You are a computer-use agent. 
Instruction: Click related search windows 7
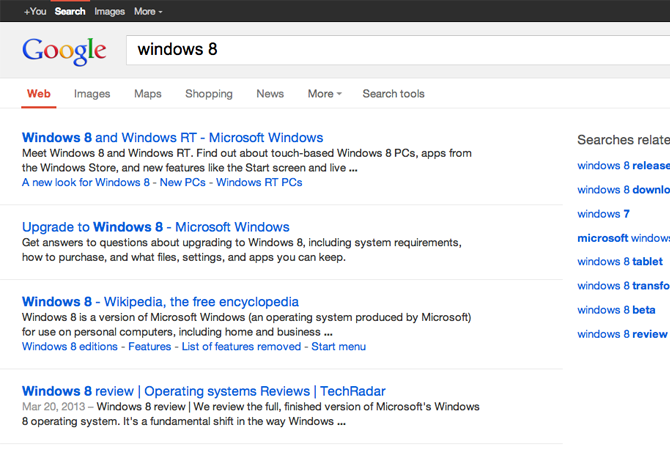(603, 214)
